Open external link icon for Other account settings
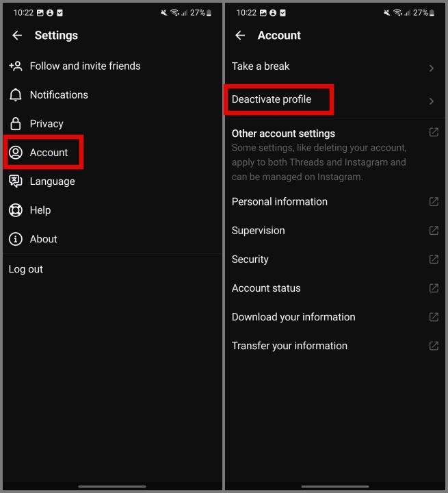 pyautogui.click(x=434, y=132)
